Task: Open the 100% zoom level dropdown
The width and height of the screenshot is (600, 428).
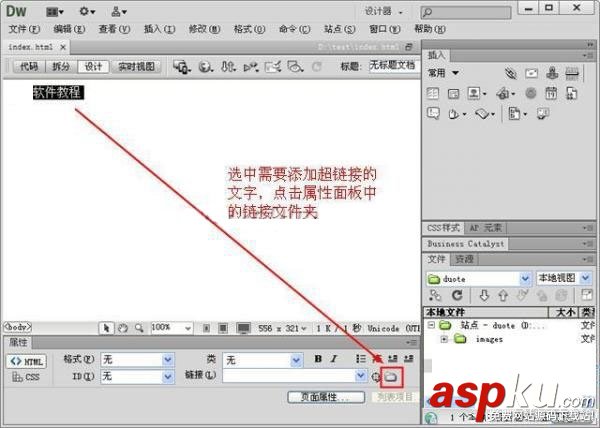Action: point(188,328)
